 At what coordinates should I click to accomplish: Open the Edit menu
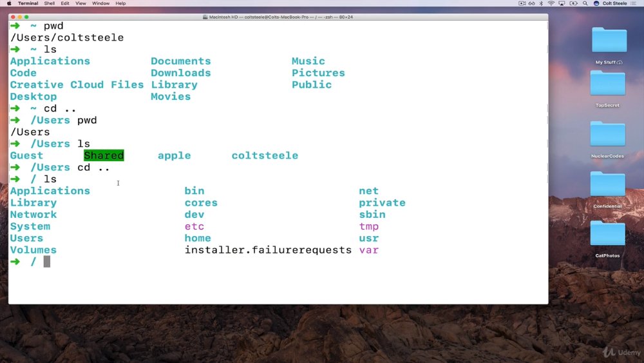click(x=65, y=3)
